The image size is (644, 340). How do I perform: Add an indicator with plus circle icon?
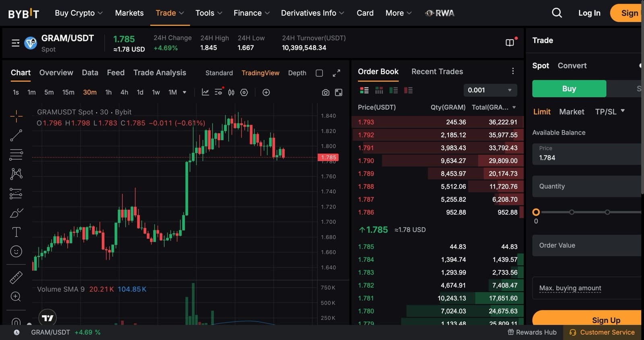(x=266, y=92)
